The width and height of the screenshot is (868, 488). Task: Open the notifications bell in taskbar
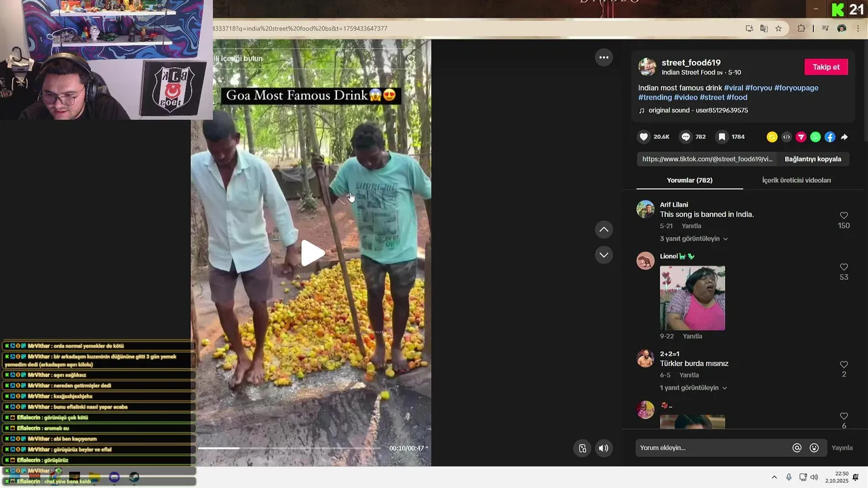point(856,477)
